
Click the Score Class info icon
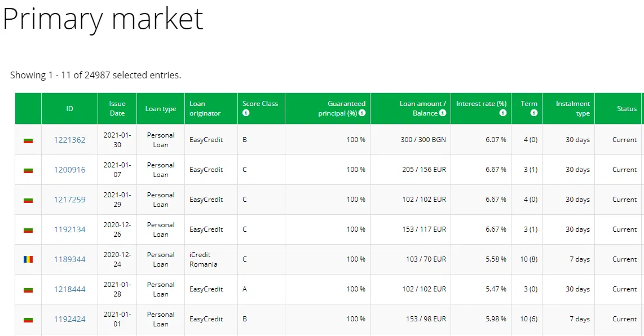click(246, 113)
